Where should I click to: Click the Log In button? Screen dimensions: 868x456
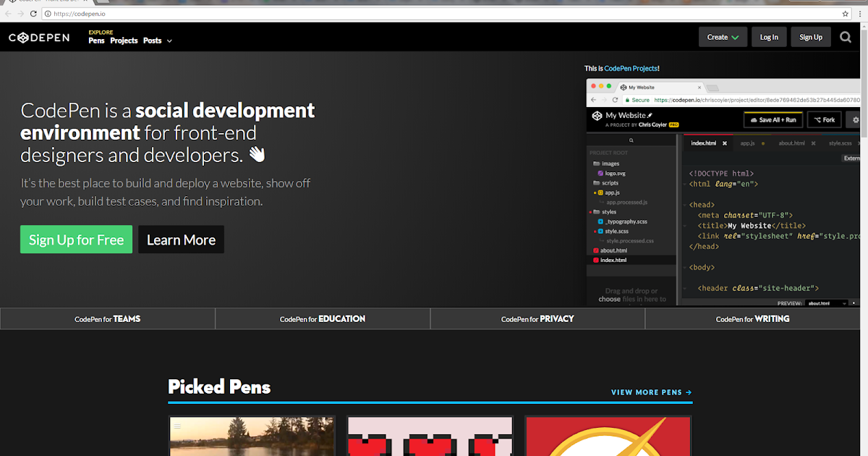[x=769, y=37]
